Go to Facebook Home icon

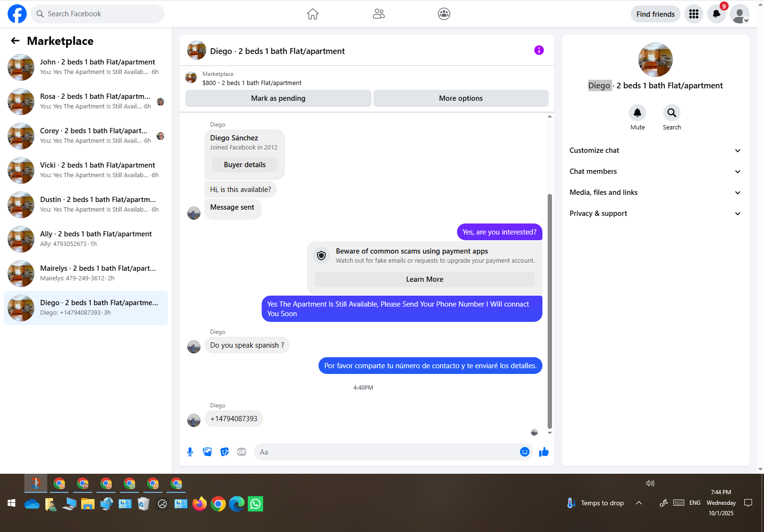point(313,14)
